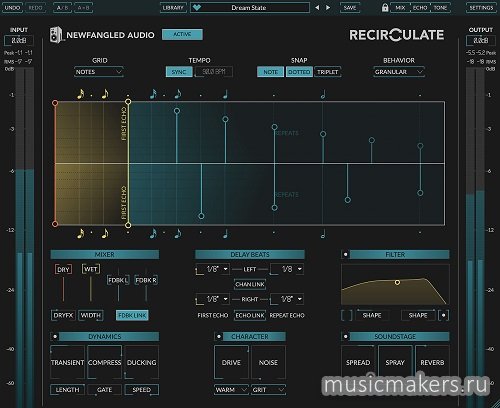Click the lock icon next to MIX
Viewport: 500px width, 408px height.
385,7
